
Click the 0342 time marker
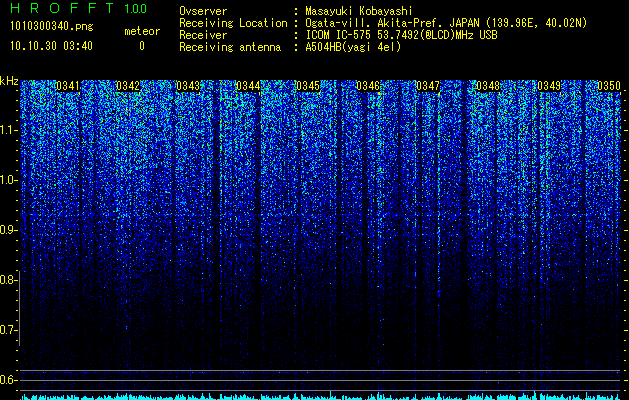point(128,86)
